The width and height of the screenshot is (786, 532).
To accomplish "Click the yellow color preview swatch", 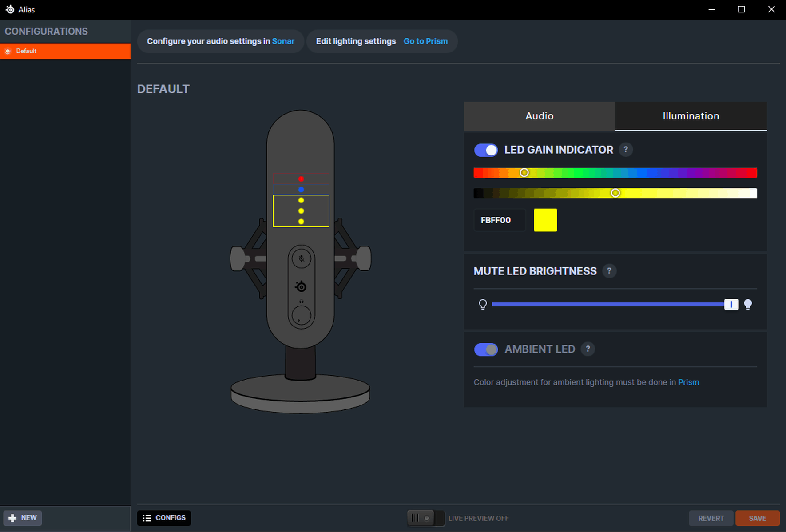I will click(x=545, y=220).
